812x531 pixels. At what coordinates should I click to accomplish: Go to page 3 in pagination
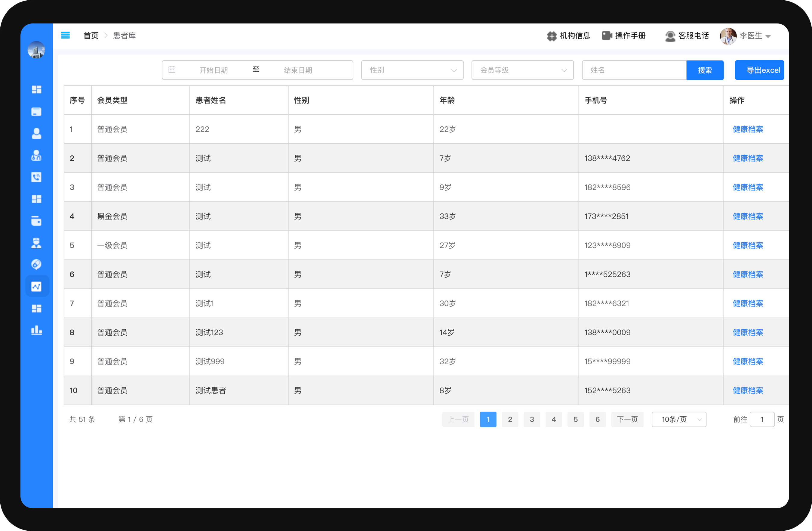point(531,419)
